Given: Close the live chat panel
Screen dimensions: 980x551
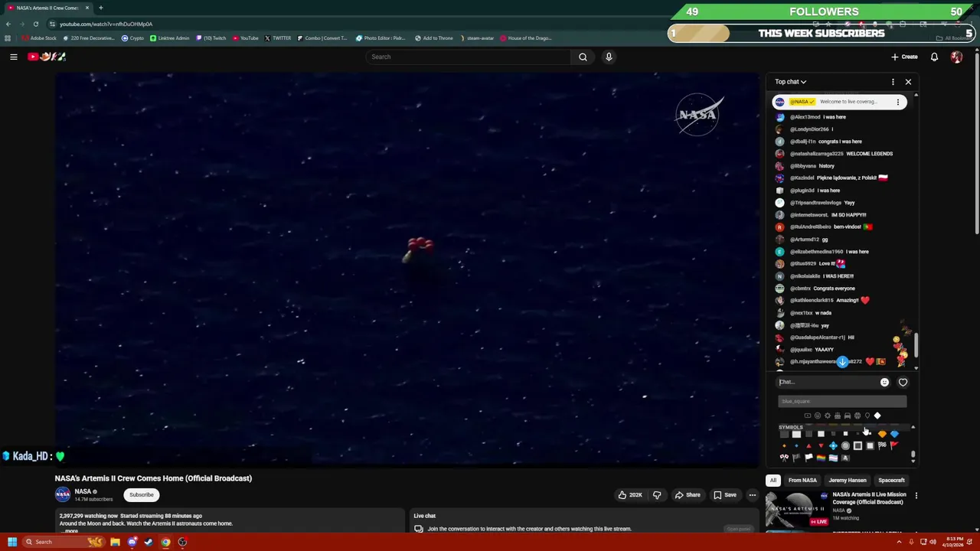Looking at the screenshot, I should click(908, 82).
